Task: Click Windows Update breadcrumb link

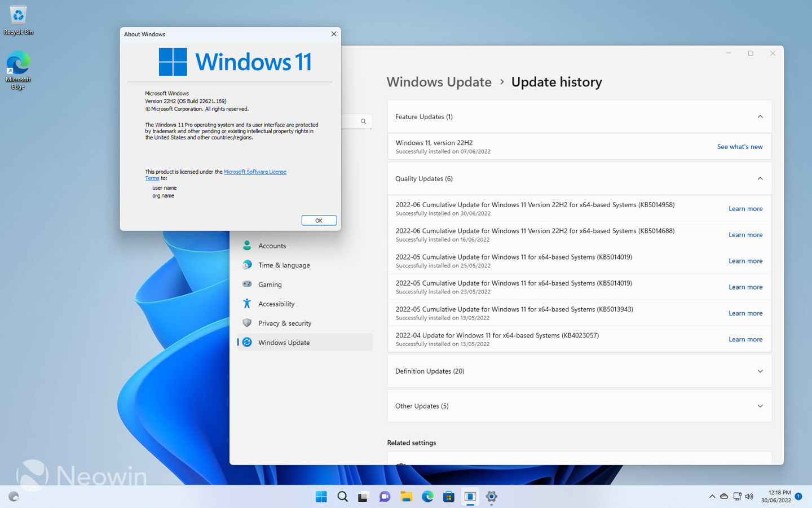Action: [x=439, y=82]
